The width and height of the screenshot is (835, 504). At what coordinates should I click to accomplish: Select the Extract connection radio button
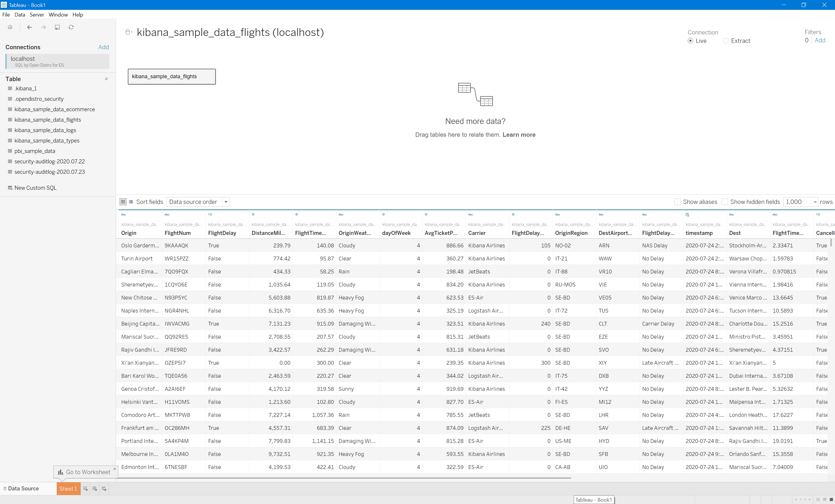(725, 41)
